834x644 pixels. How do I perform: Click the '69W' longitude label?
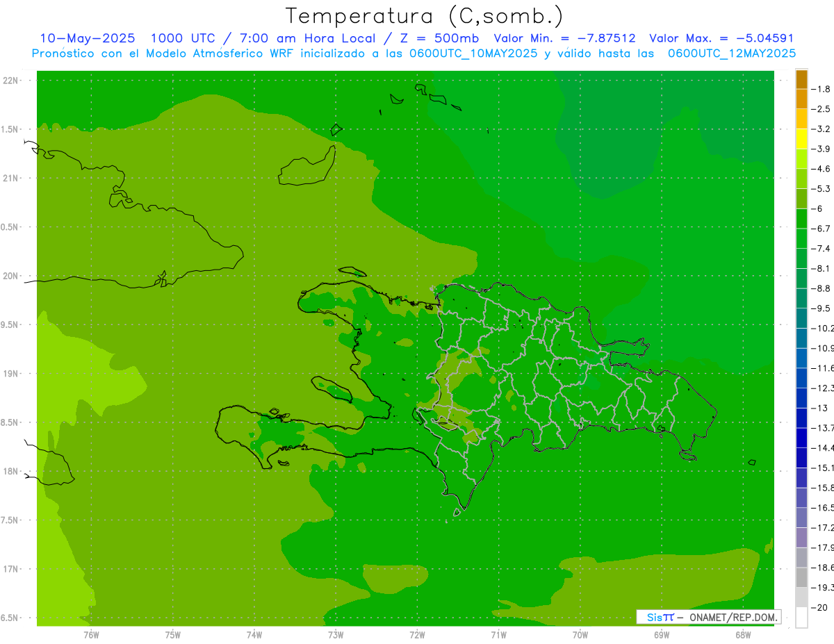coord(662,635)
